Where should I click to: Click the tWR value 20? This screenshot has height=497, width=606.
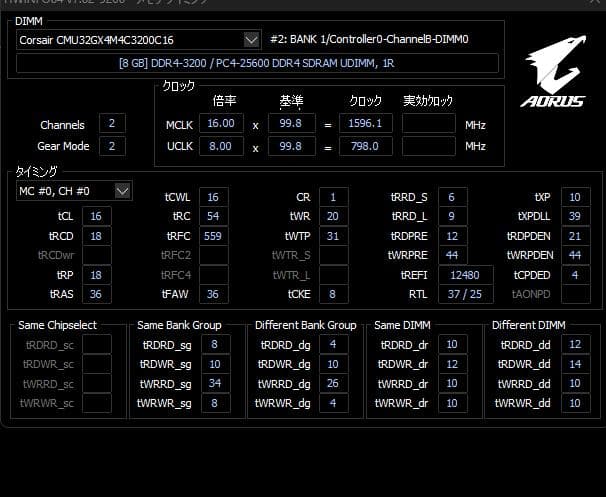[x=334, y=216]
